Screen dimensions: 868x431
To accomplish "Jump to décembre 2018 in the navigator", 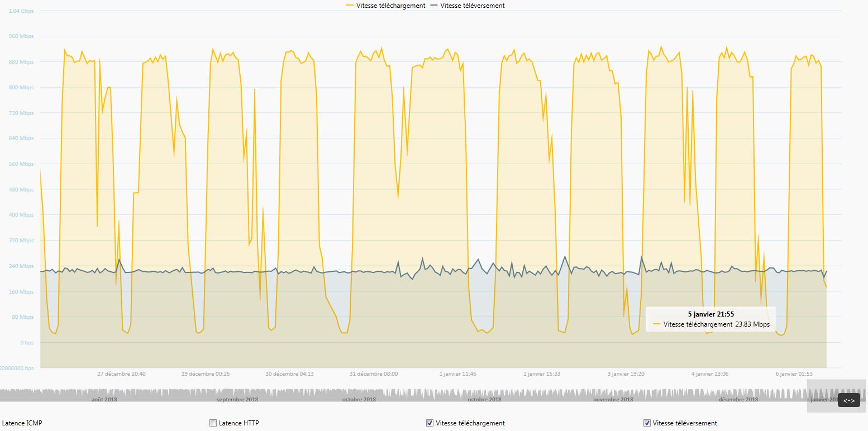I will [738, 399].
